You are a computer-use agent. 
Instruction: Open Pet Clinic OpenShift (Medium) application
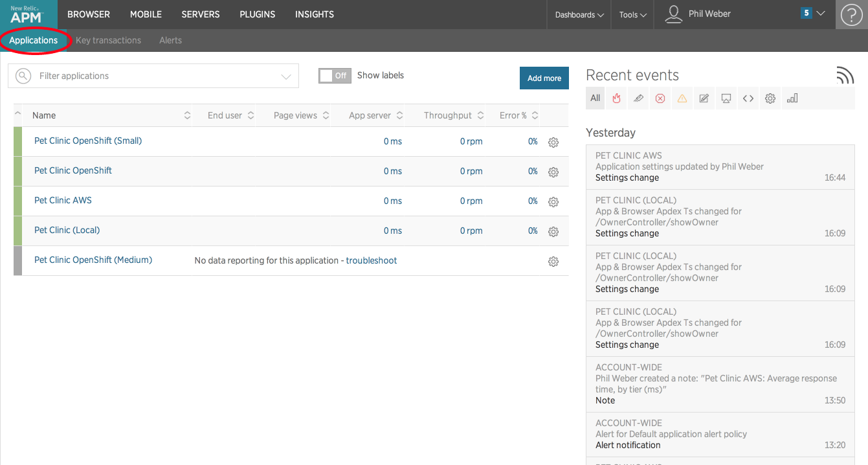(93, 260)
